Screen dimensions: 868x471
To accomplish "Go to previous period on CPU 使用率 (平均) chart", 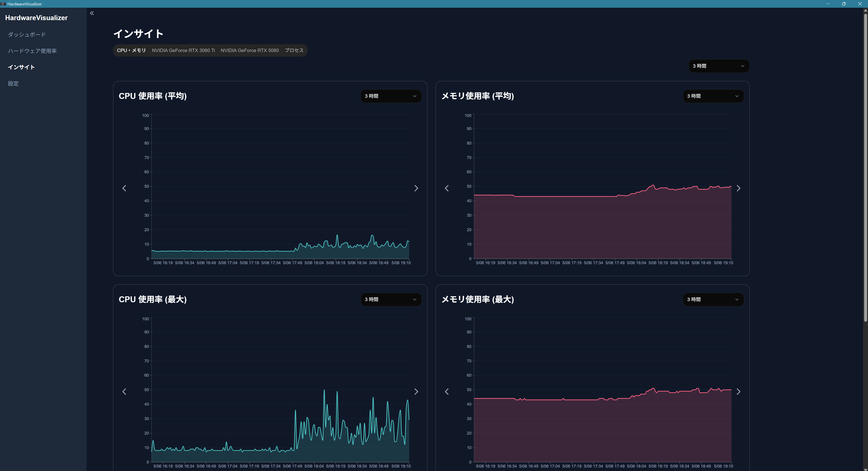I will [124, 188].
